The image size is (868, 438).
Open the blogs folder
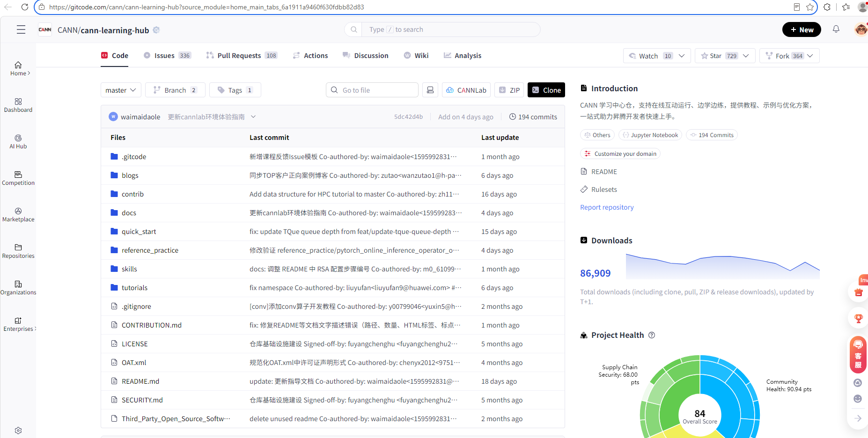130,175
